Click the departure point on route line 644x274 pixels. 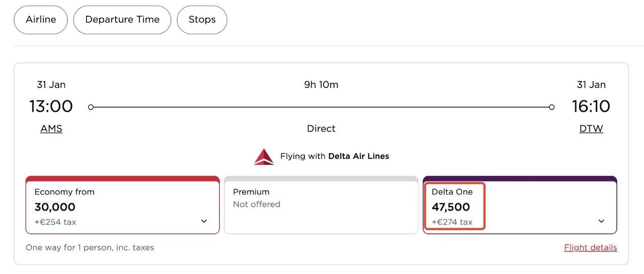[x=91, y=107]
